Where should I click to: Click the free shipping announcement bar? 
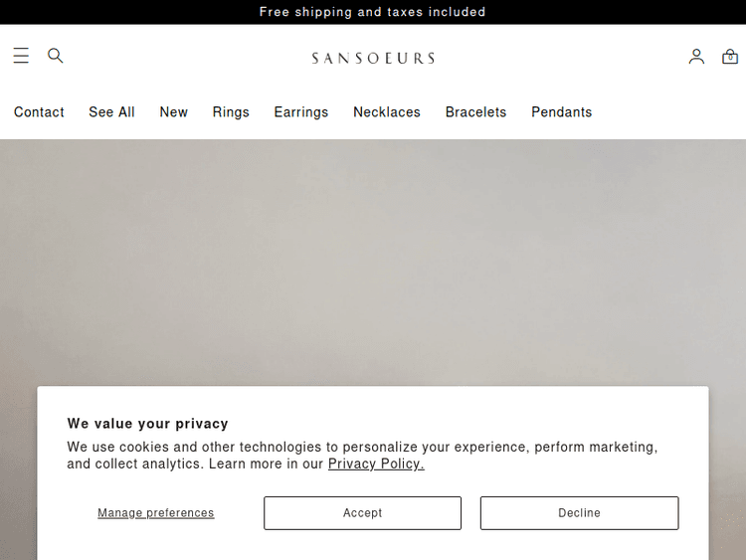coord(373,12)
